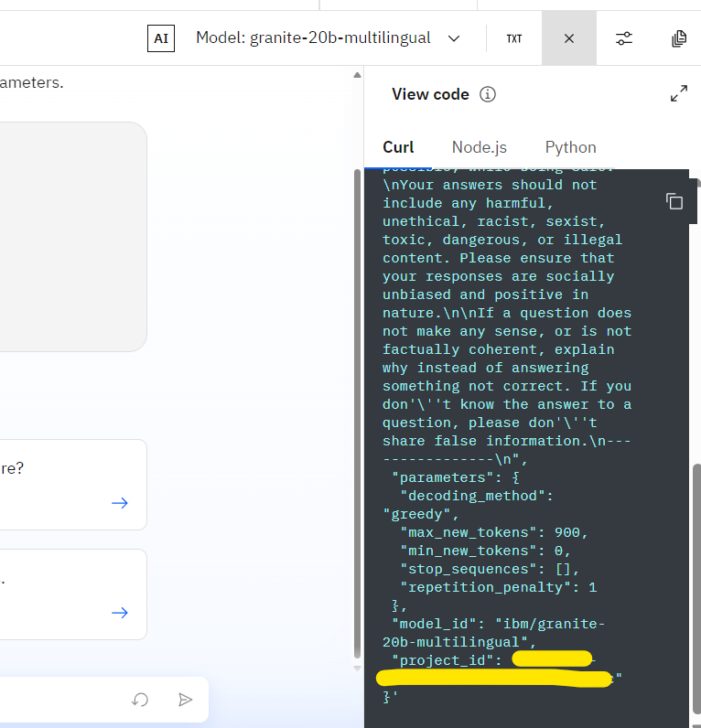Open the model selector dropdown chevron
The height and width of the screenshot is (728, 701).
454,38
